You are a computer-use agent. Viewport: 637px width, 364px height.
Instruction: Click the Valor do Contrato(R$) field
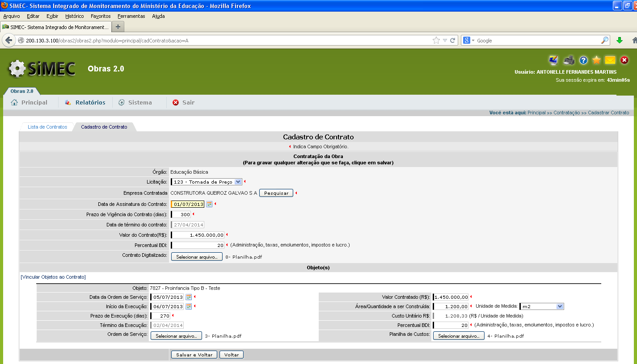198,234
